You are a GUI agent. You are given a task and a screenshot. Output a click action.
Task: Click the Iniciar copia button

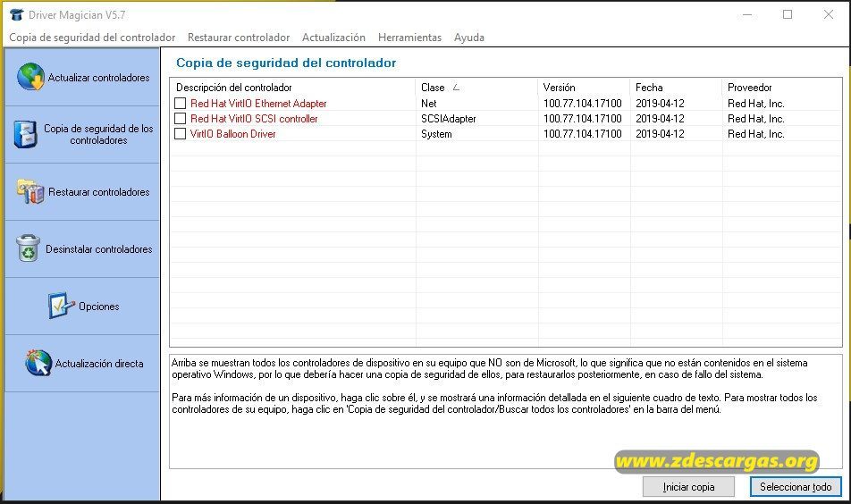point(688,487)
